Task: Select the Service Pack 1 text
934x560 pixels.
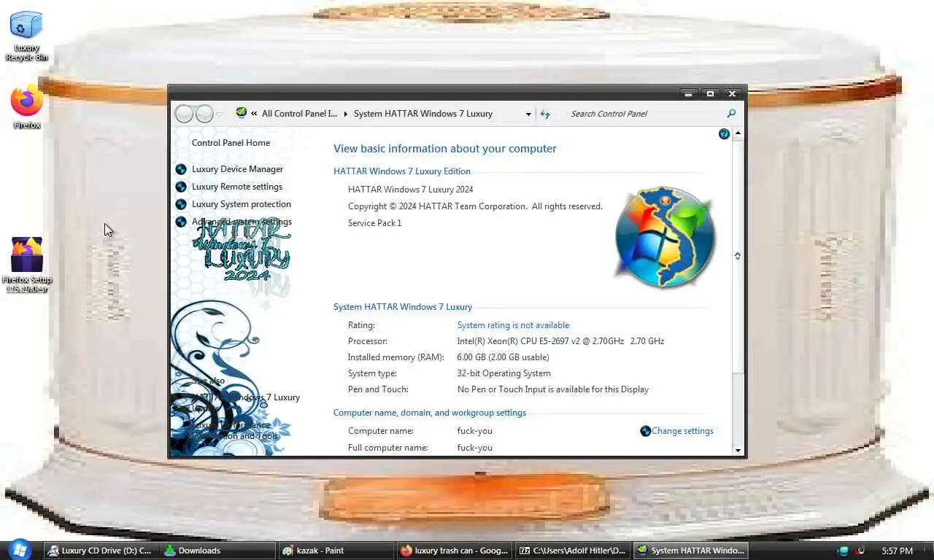Action: click(375, 223)
